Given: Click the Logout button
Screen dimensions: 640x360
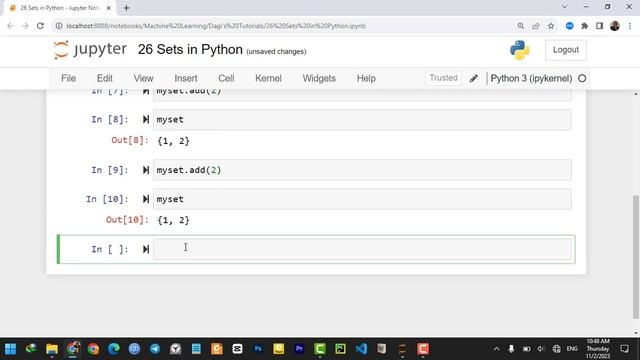Looking at the screenshot, I should pyautogui.click(x=566, y=50).
